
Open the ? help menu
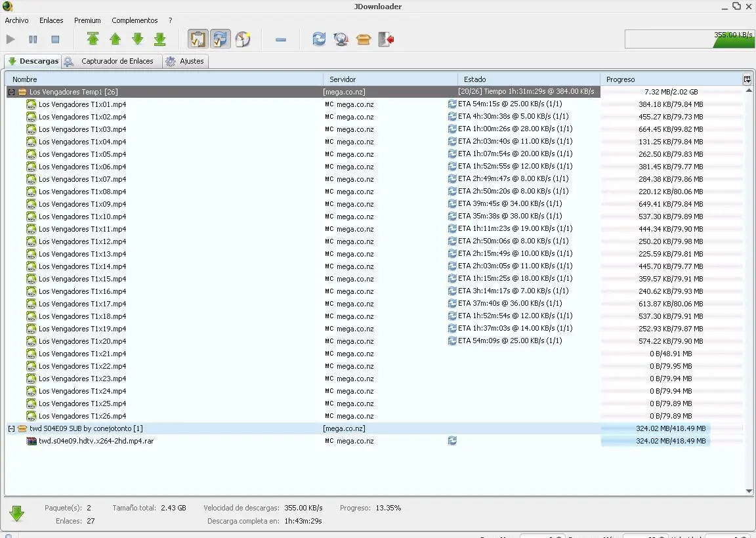[x=170, y=20]
